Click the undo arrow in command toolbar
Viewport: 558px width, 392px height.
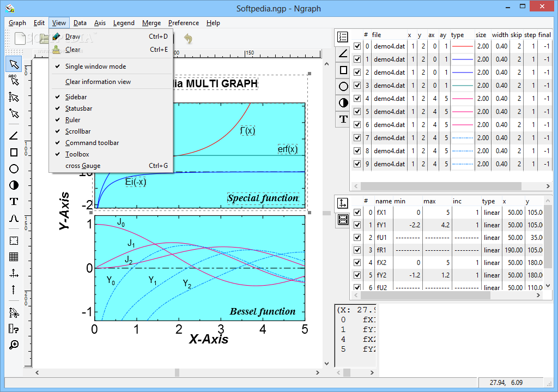click(x=188, y=38)
